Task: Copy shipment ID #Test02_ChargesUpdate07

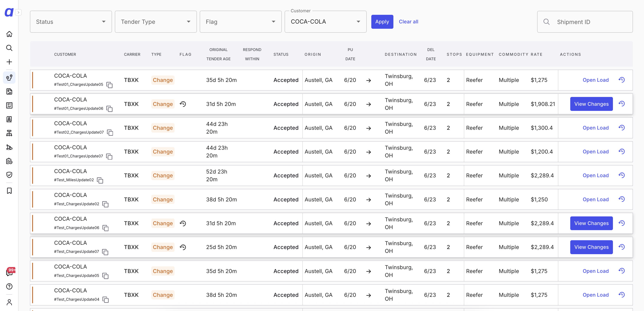Action: [110, 133]
